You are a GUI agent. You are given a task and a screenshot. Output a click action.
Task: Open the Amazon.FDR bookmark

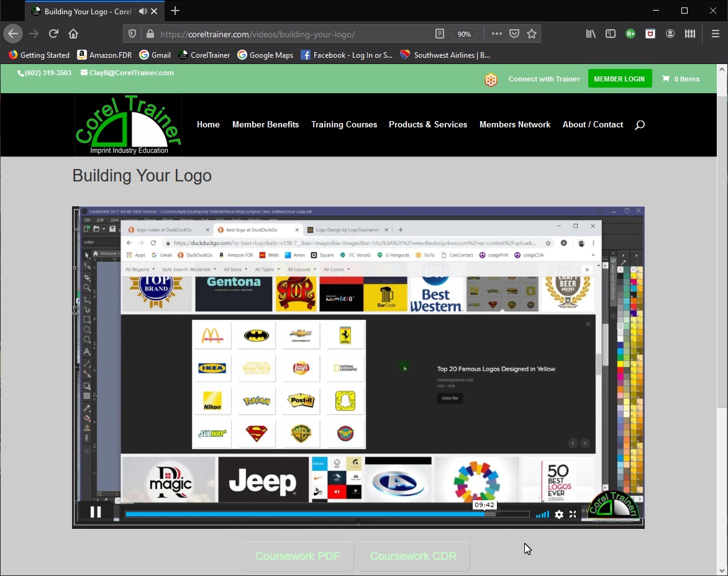pos(104,55)
